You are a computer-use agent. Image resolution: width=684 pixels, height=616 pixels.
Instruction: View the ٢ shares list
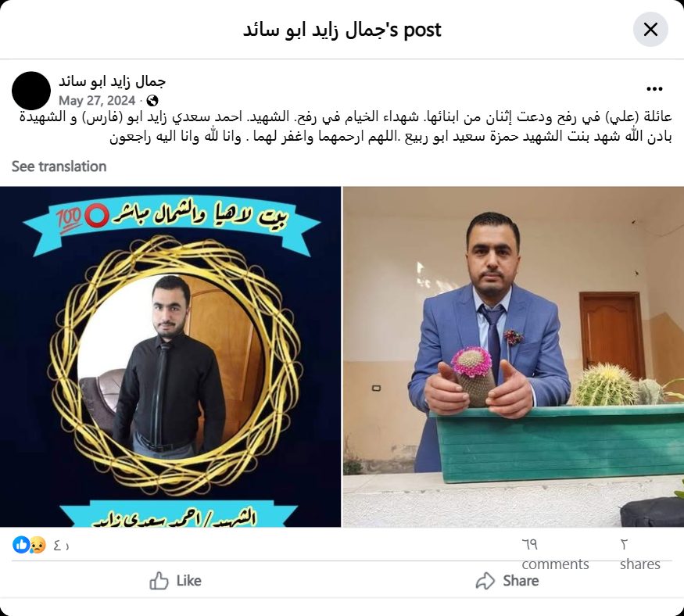click(640, 554)
